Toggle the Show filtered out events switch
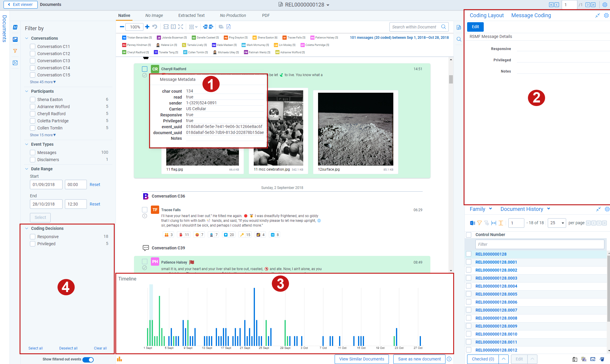 point(88,360)
